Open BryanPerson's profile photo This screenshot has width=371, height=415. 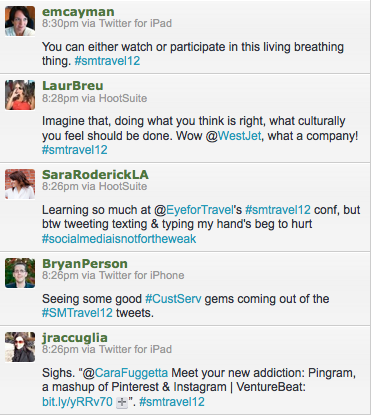pyautogui.click(x=20, y=273)
